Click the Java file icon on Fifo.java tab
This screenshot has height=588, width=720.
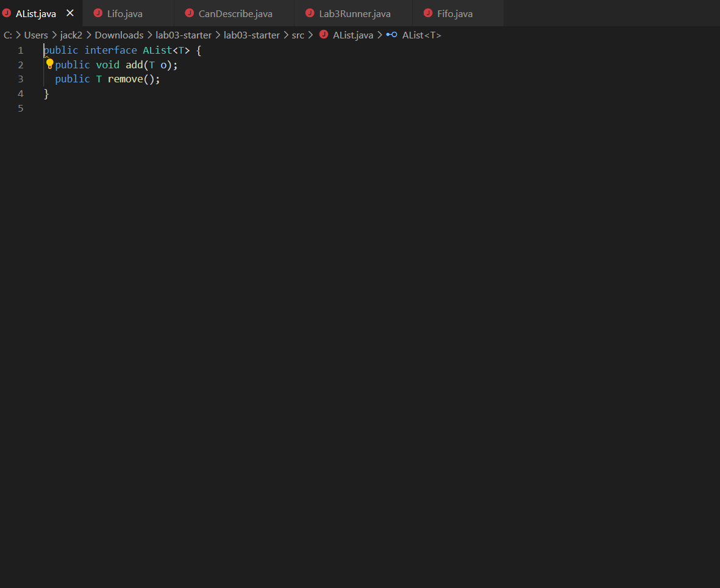tap(428, 13)
